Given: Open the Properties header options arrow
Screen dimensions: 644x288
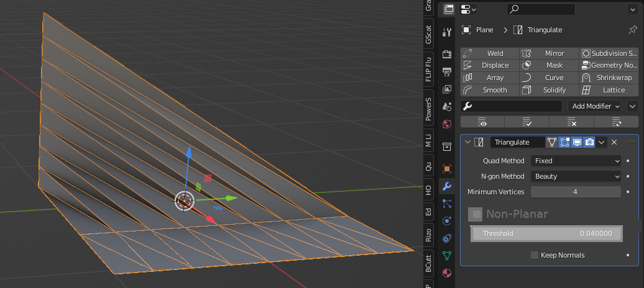Looking at the screenshot, I should (x=633, y=9).
